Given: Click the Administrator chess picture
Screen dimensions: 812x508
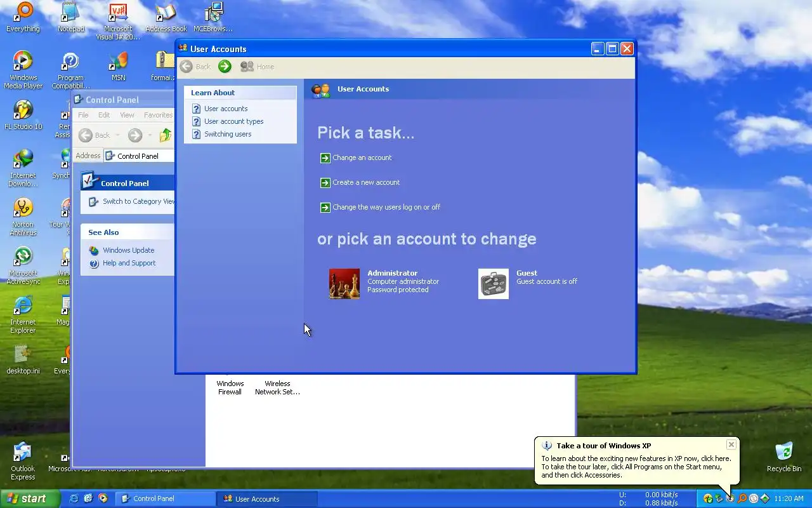Looking at the screenshot, I should tap(344, 284).
